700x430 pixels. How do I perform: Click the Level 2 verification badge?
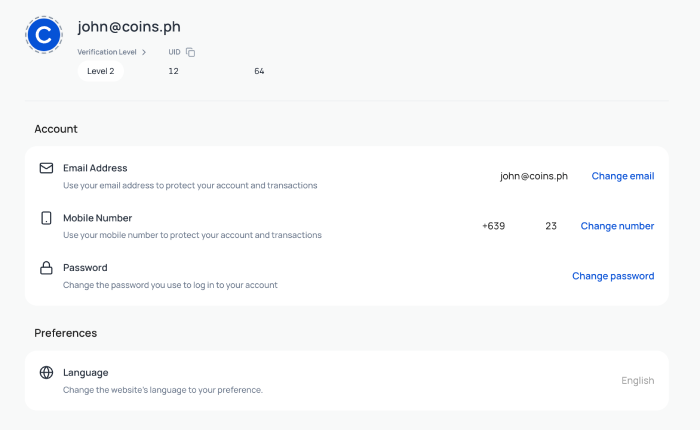pyautogui.click(x=100, y=71)
